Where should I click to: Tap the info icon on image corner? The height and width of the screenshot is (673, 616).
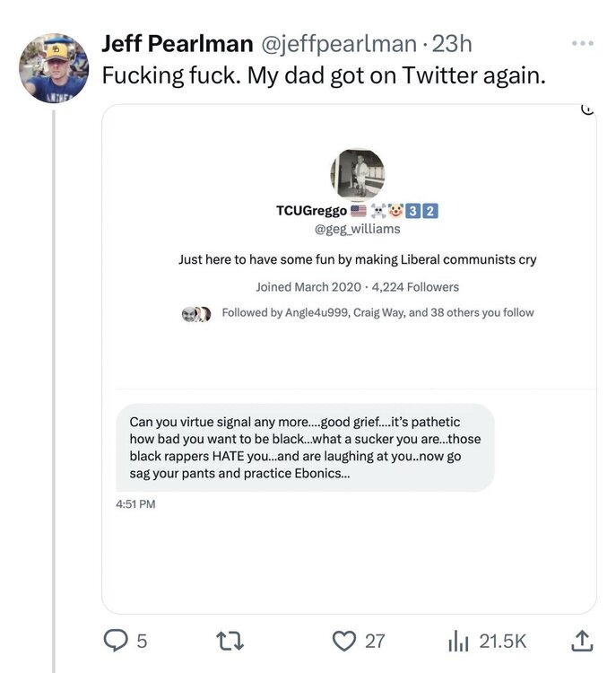587,109
